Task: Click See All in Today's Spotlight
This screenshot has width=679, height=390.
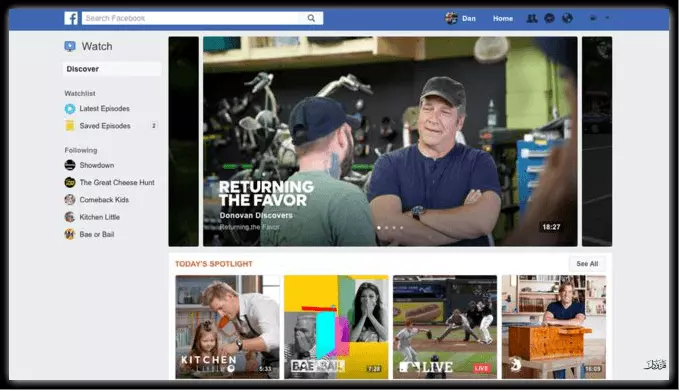Action: pyautogui.click(x=587, y=264)
